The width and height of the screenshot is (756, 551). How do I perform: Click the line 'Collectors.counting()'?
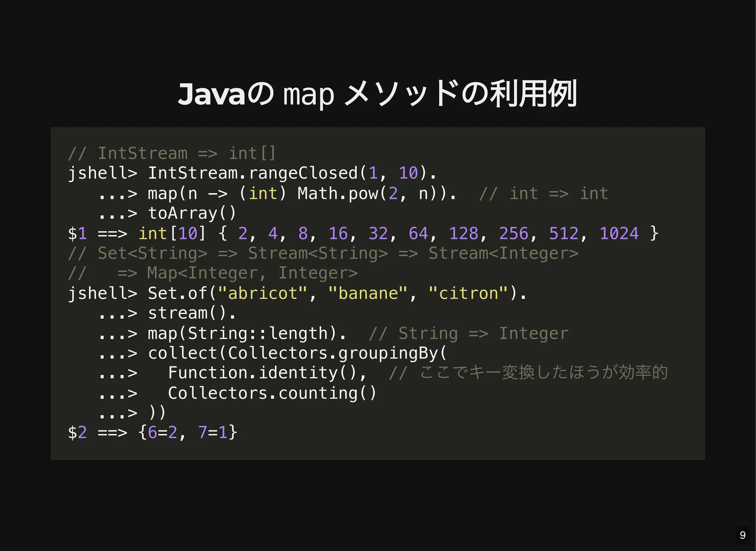272,393
